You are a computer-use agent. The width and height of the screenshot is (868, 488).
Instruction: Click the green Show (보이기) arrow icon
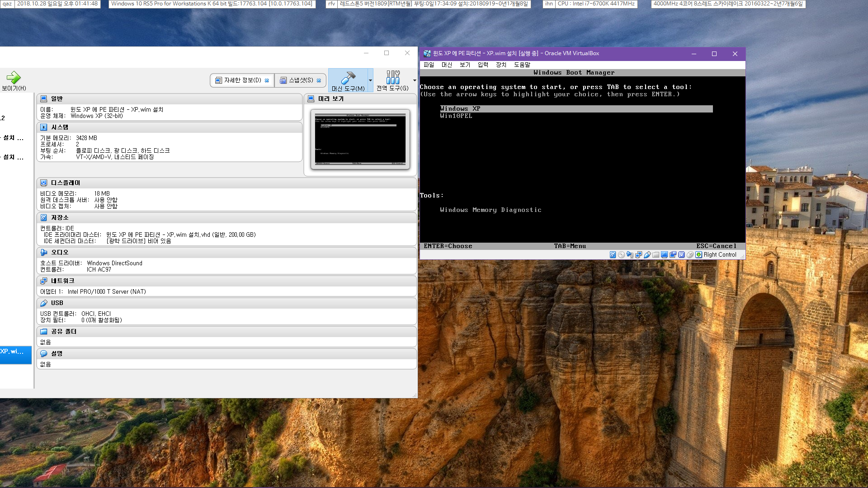(x=14, y=78)
